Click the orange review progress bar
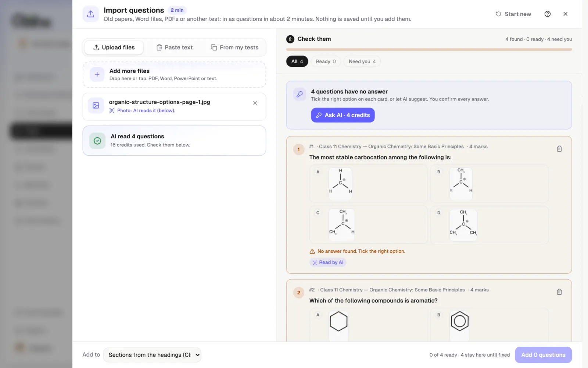This screenshot has width=588, height=368. click(429, 49)
